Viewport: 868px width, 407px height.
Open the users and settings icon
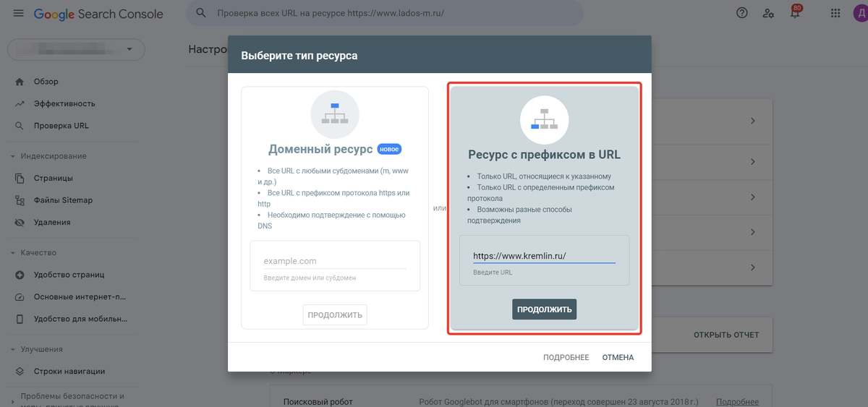click(x=768, y=13)
